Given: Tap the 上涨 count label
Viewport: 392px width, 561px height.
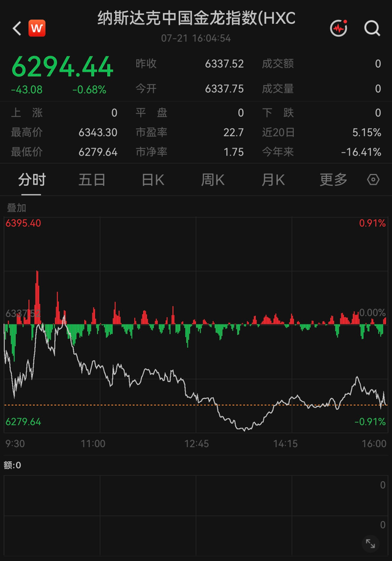Looking at the screenshot, I should (27, 113).
